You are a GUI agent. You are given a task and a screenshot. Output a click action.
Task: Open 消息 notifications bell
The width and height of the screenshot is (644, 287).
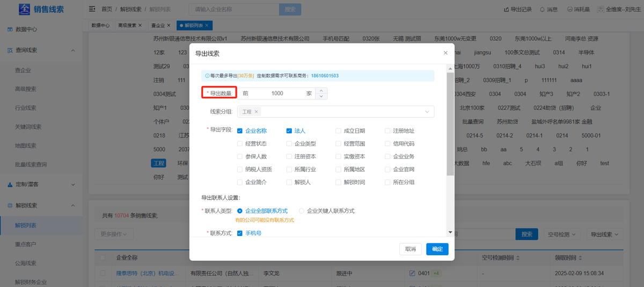click(x=548, y=10)
